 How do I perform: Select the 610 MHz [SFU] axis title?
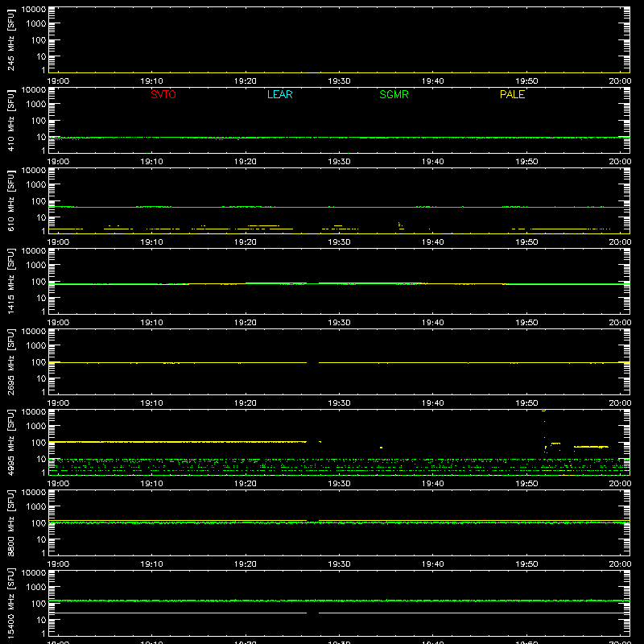click(10, 200)
